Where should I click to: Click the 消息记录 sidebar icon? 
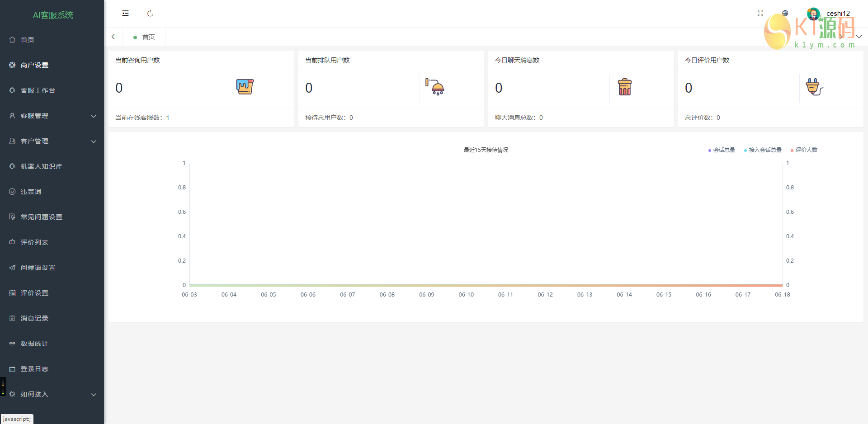pos(12,318)
